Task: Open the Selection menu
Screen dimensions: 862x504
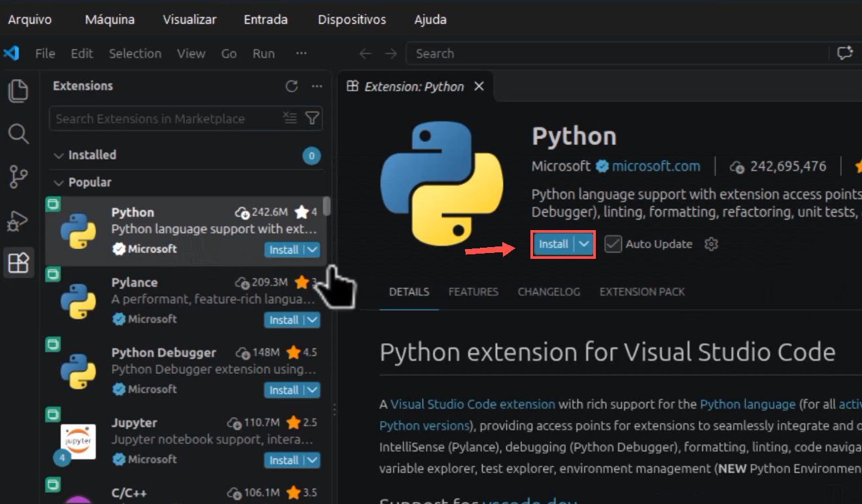Action: (135, 54)
